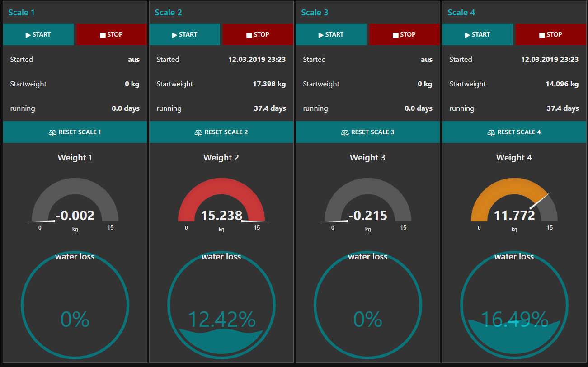Click the balance icon in RESET SCALE 2
The height and width of the screenshot is (367, 588).
[x=198, y=132]
